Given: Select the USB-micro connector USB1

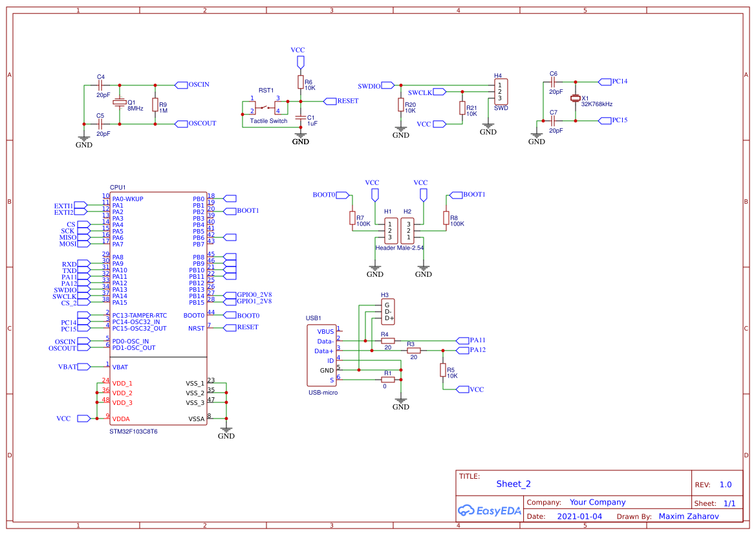Looking at the screenshot, I should coord(321,355).
